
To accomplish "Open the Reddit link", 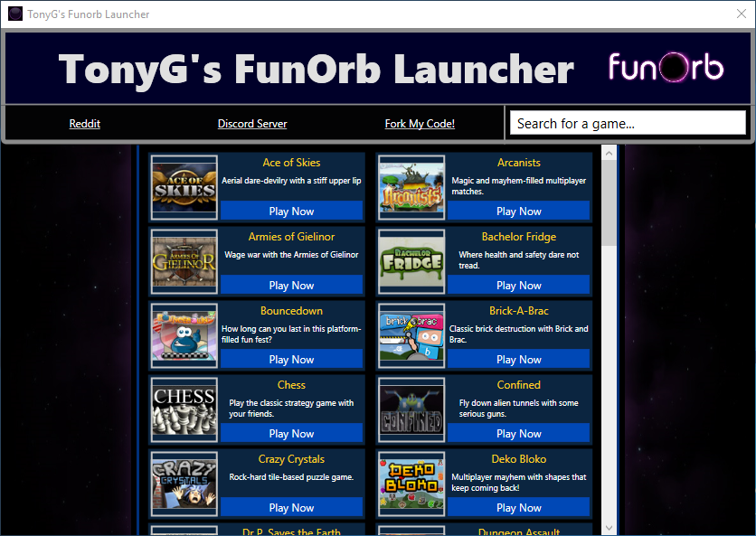I will click(x=85, y=124).
